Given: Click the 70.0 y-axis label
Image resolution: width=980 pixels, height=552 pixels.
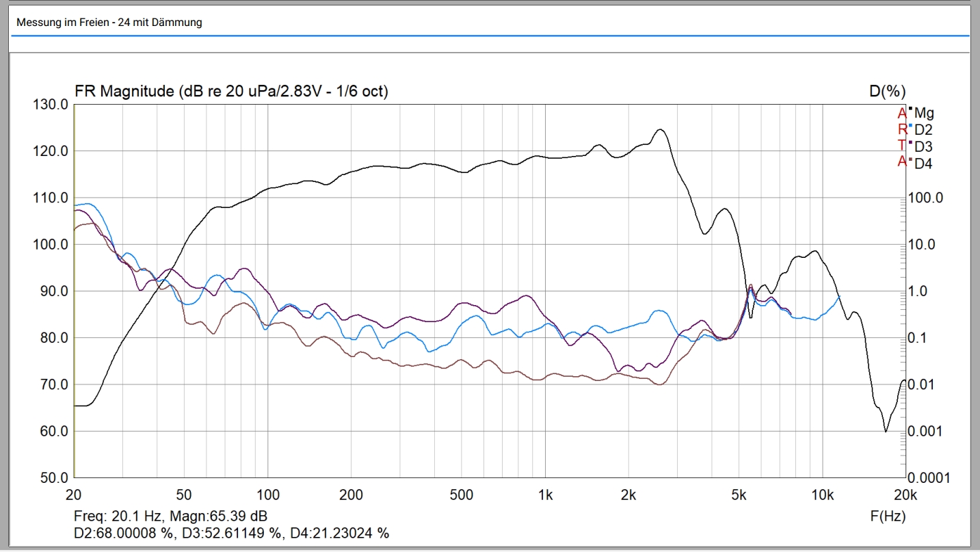Looking at the screenshot, I should point(55,384).
